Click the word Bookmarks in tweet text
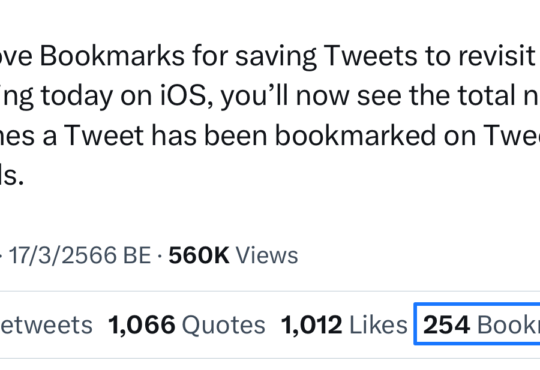540x370 pixels. pos(112,55)
